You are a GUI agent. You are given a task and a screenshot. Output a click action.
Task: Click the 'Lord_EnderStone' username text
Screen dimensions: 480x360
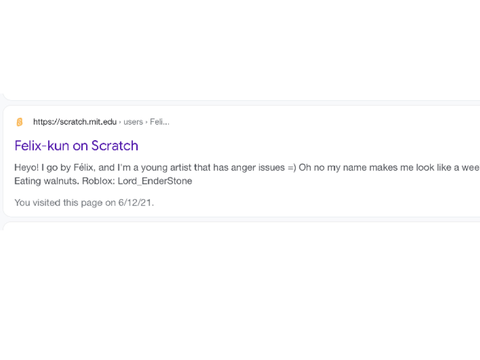pyautogui.click(x=155, y=181)
